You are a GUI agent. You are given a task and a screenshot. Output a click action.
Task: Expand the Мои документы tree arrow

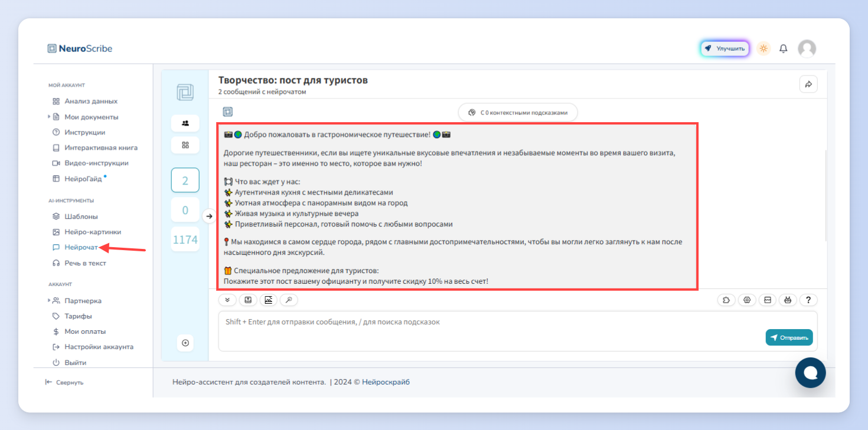[x=49, y=117]
